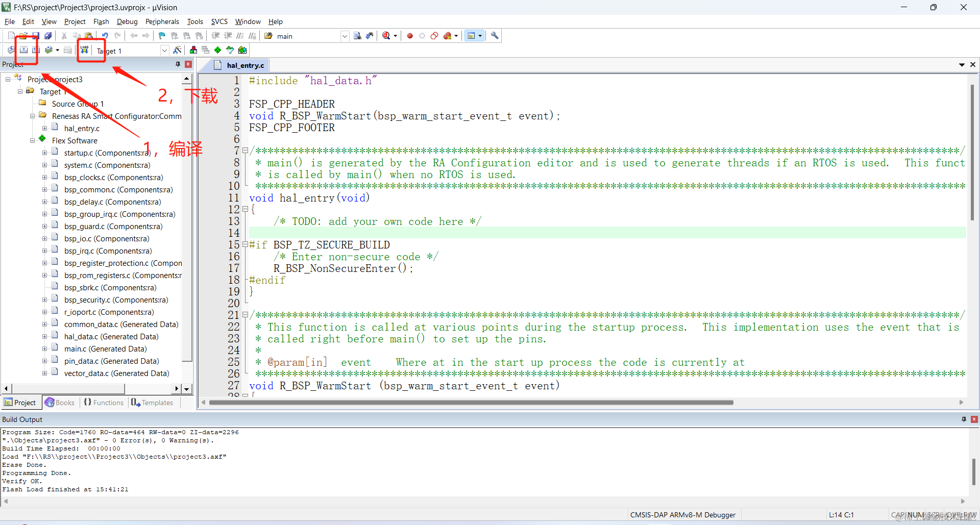Open the Target 1 selection dropdown
980x525 pixels.
tap(164, 50)
